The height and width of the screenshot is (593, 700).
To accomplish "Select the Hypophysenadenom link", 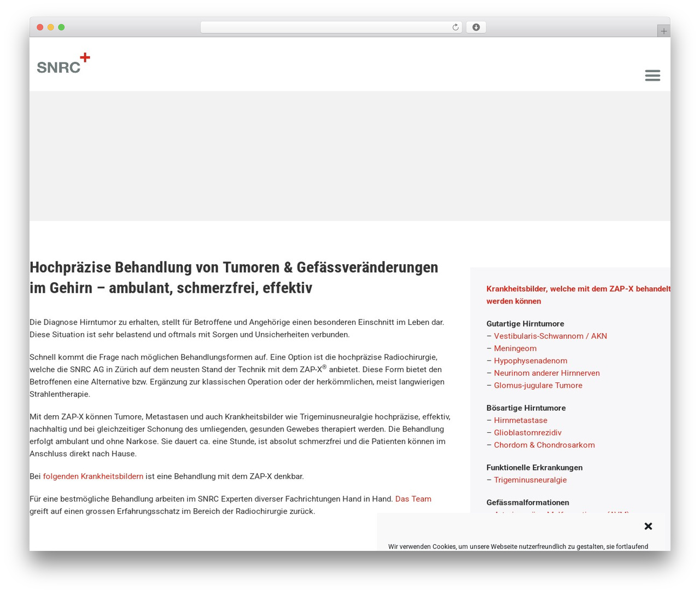I will (x=530, y=361).
